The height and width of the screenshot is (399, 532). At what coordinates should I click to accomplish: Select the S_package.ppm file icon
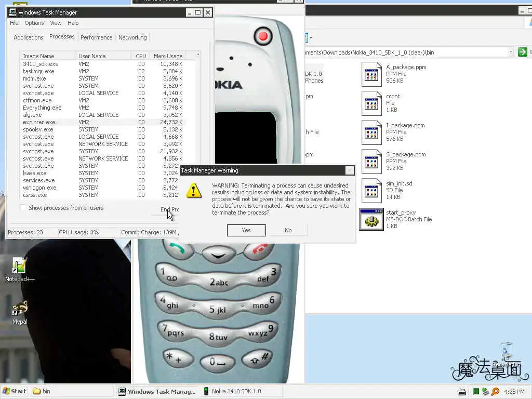click(371, 162)
